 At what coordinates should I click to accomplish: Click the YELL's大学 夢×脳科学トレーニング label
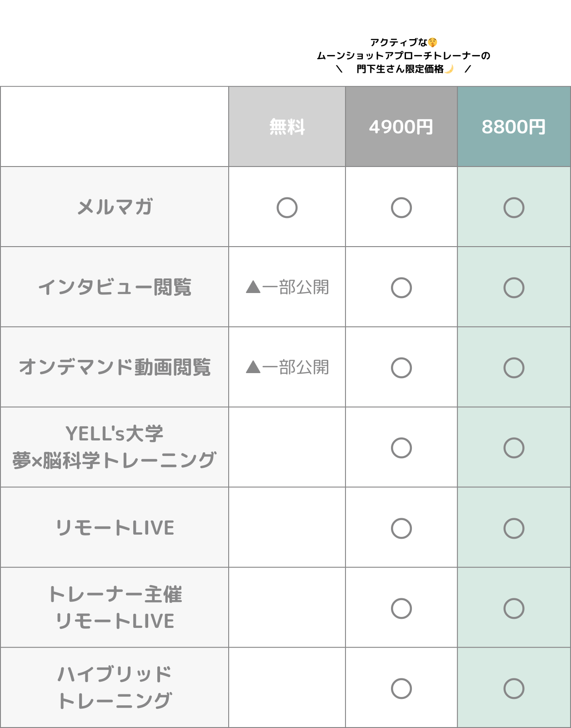(x=115, y=447)
